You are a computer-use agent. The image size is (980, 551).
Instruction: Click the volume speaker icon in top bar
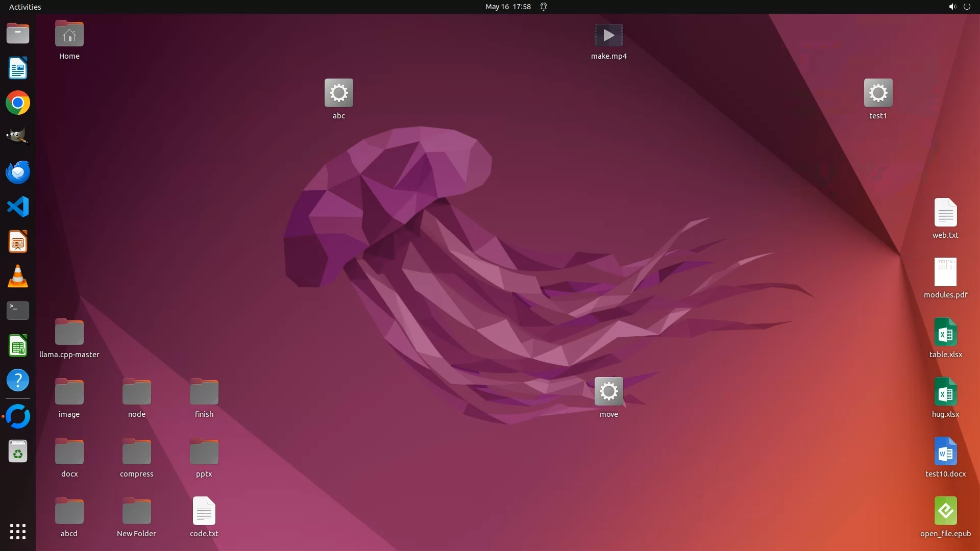(952, 7)
